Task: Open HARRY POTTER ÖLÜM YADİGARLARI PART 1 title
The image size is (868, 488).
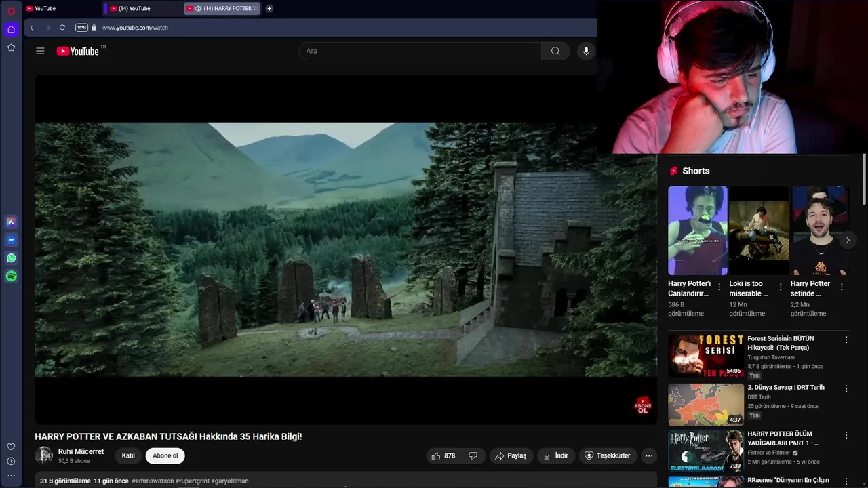Action: pyautogui.click(x=783, y=439)
